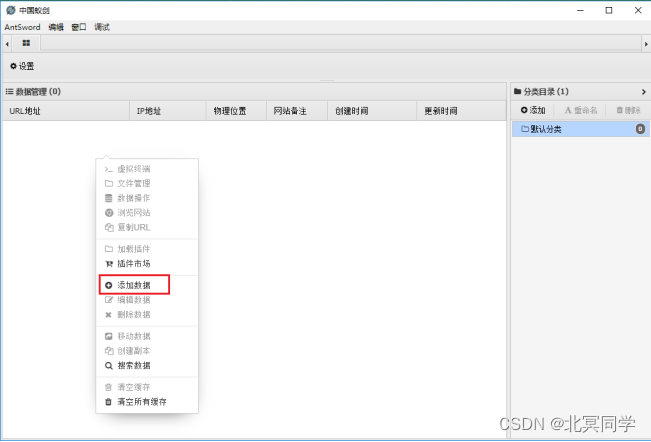Image resolution: width=651 pixels, height=442 pixels.
Task: Click the 加载插件 context menu entry
Action: tap(147, 249)
